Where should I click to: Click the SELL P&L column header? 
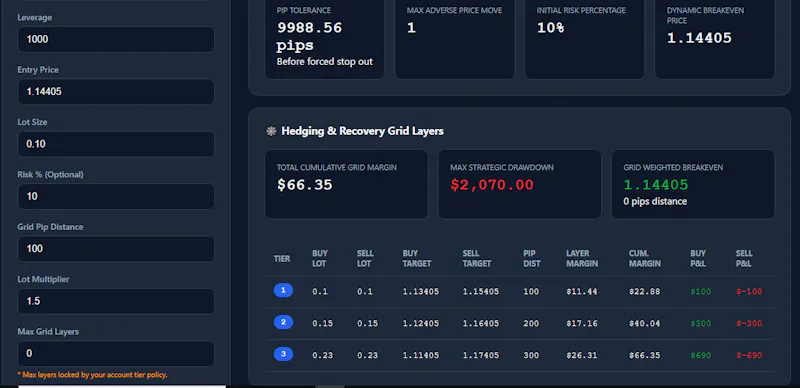(x=744, y=259)
